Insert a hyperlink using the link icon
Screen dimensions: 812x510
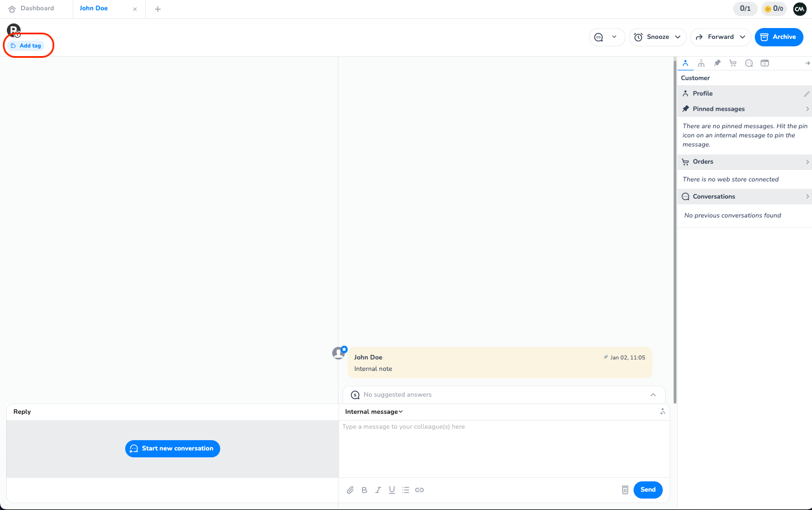[x=419, y=490]
